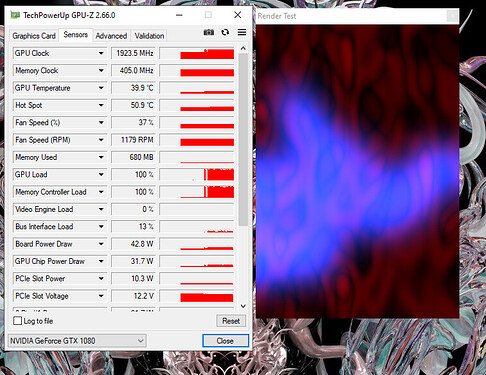Open the hamburger menu icon

pyautogui.click(x=242, y=32)
